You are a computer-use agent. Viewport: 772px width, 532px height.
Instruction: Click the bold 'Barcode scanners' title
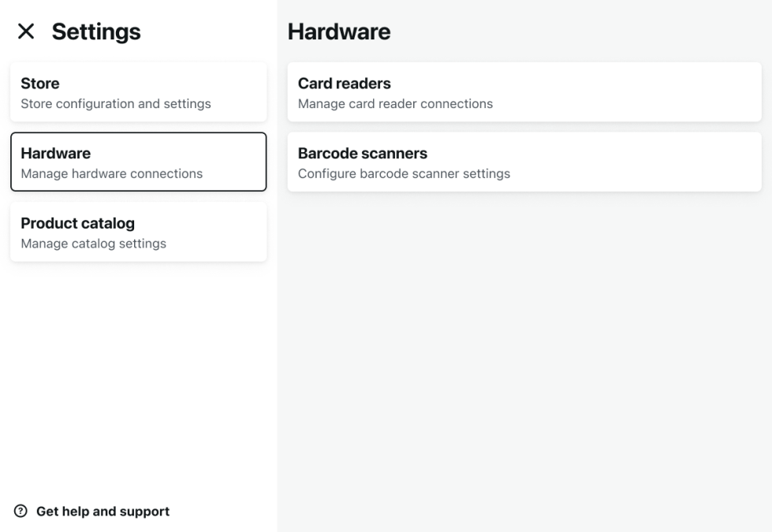362,153
